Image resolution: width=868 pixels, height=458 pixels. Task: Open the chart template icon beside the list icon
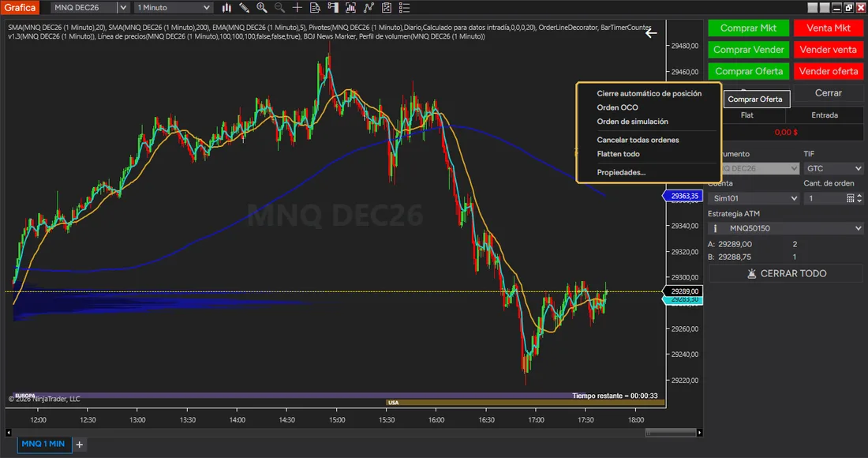[387, 8]
